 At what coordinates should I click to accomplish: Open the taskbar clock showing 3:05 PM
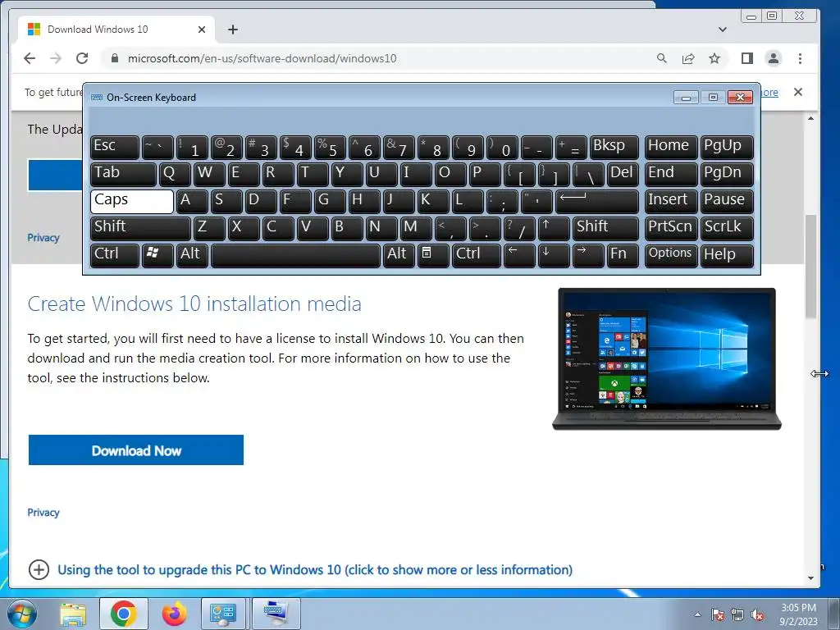798,614
